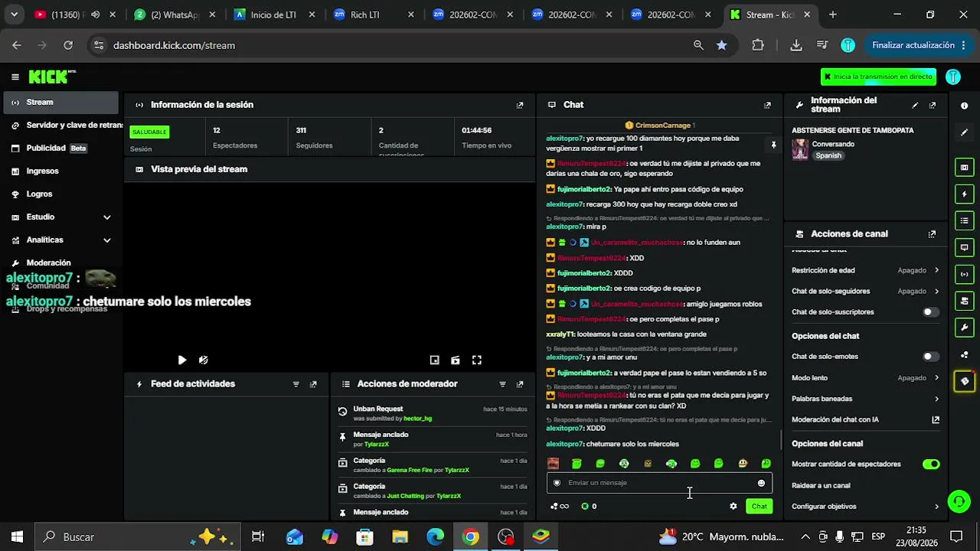The image size is (980, 551).
Task: Play the stream preview
Action: (181, 360)
